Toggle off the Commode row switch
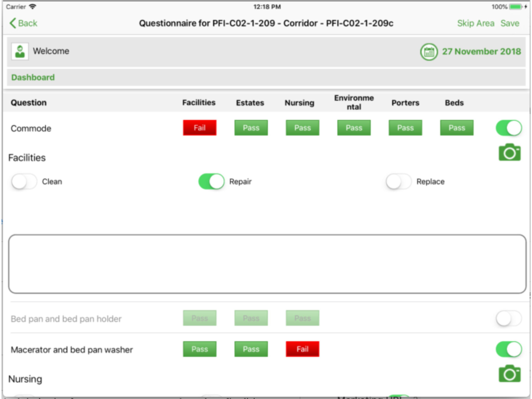The width and height of the screenshot is (532, 399). pyautogui.click(x=509, y=128)
